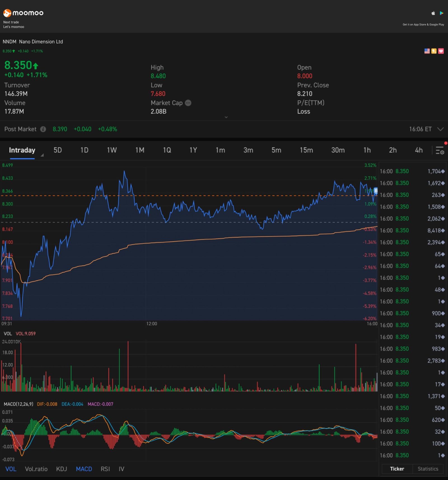Screen dimensions: 448x480
Task: Toggle the MACD indicator
Action: tap(84, 469)
